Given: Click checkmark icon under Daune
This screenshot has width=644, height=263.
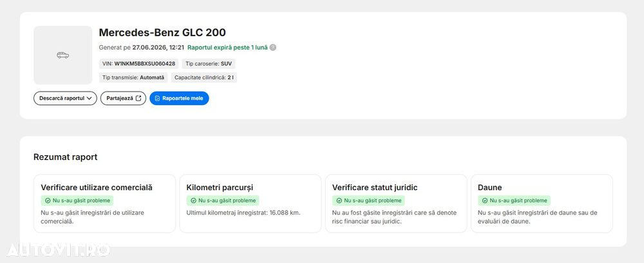Looking at the screenshot, I should tap(485, 200).
